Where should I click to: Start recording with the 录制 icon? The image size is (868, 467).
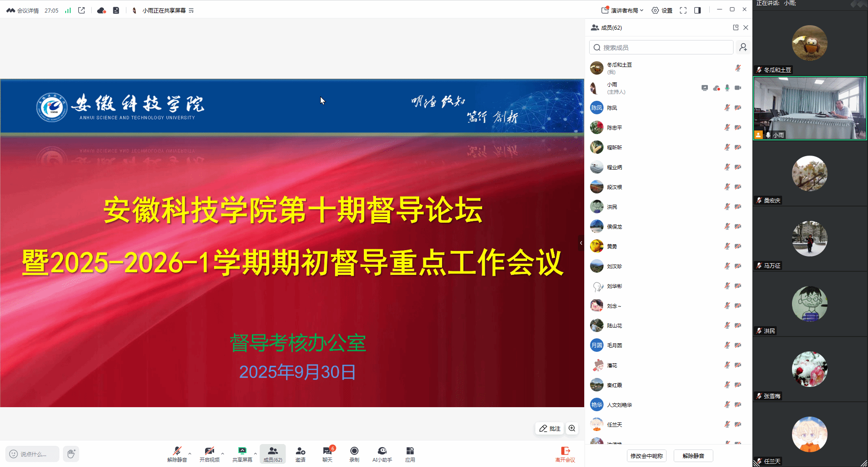click(x=354, y=454)
